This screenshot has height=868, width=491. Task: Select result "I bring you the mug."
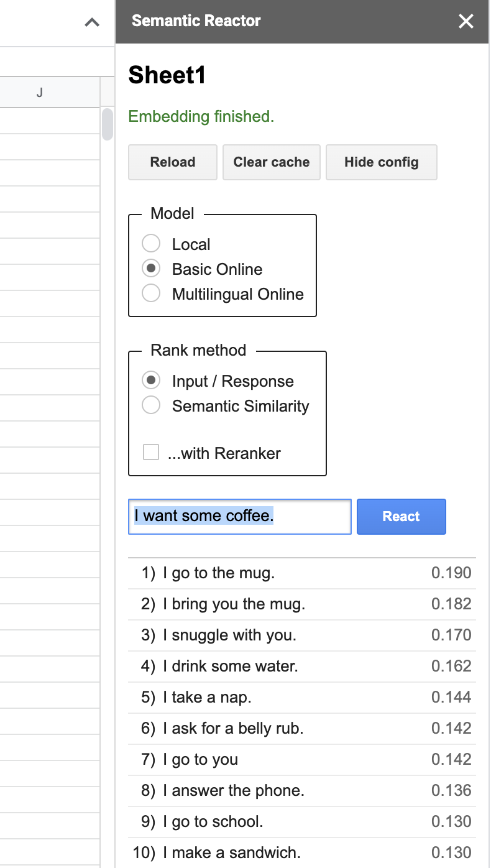[x=234, y=604]
